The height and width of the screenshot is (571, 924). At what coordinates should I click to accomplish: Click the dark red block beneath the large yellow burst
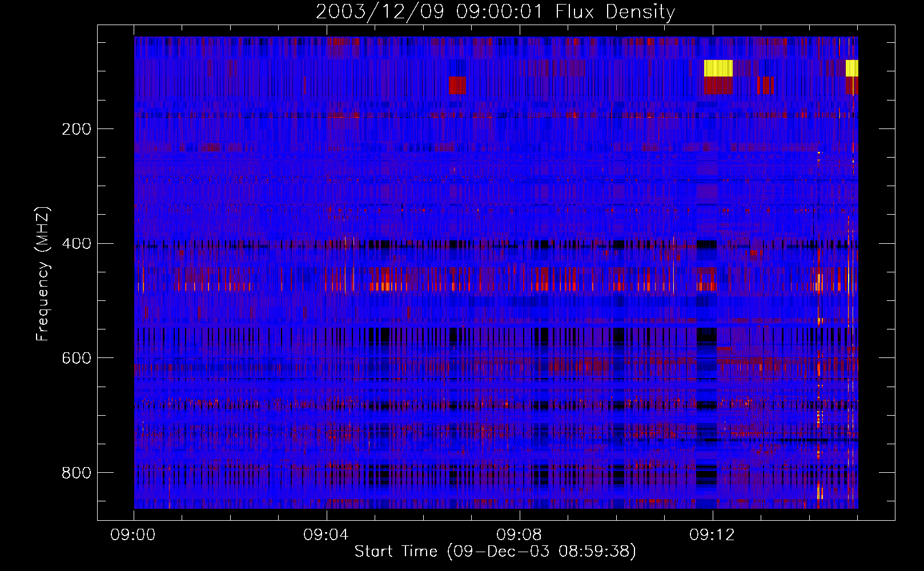point(718,86)
